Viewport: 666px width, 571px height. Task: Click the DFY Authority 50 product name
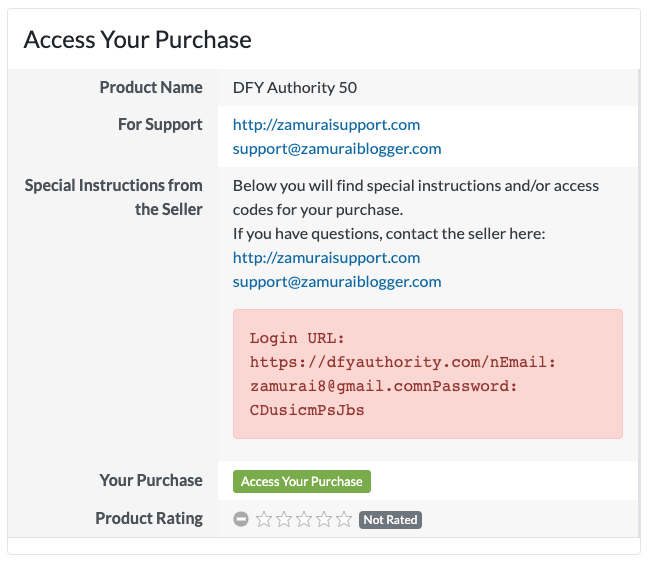[295, 87]
